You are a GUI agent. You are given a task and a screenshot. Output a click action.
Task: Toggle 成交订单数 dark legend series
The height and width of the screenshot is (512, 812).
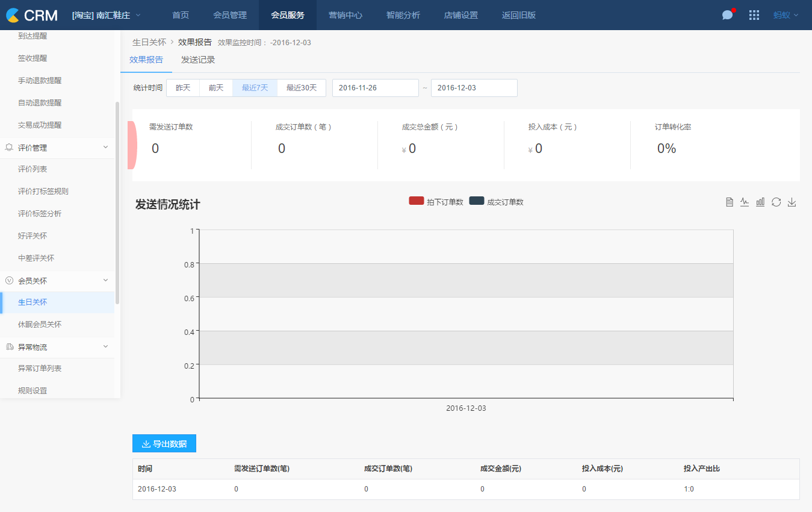point(497,202)
